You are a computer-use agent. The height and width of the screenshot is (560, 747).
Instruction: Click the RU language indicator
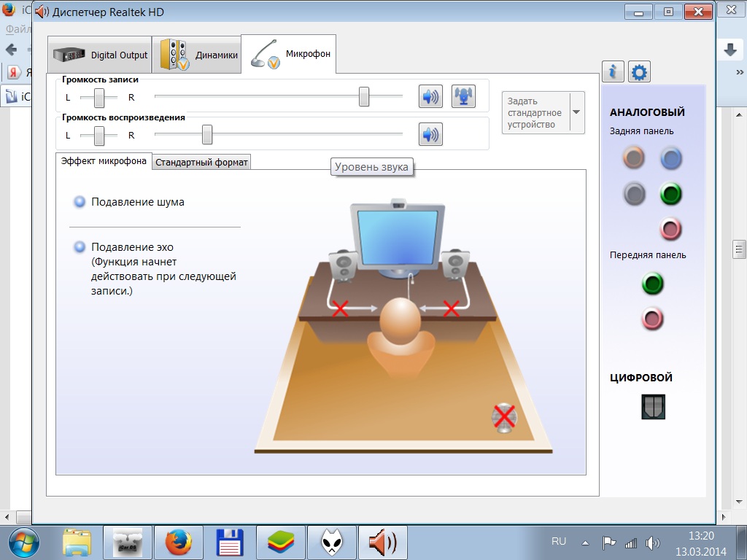558,542
